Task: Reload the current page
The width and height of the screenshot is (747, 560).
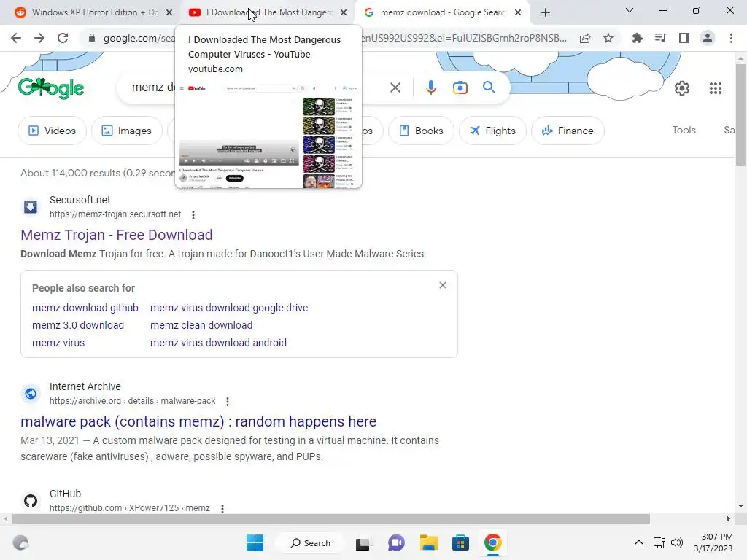Action: pos(63,38)
